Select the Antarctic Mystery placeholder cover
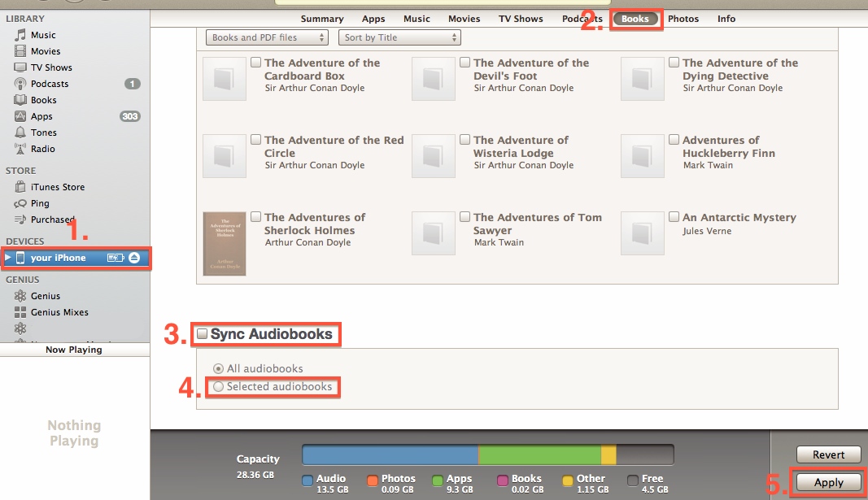The image size is (868, 500). coord(642,233)
